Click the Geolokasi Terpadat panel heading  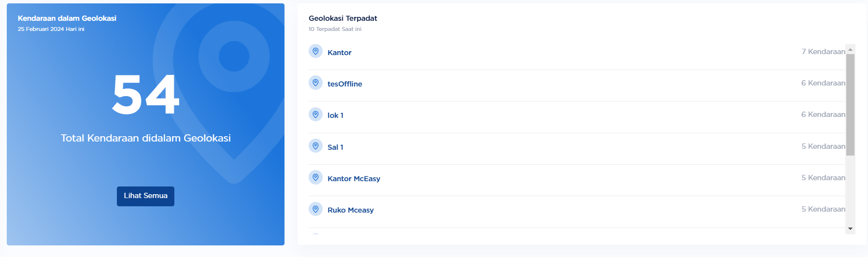[343, 18]
